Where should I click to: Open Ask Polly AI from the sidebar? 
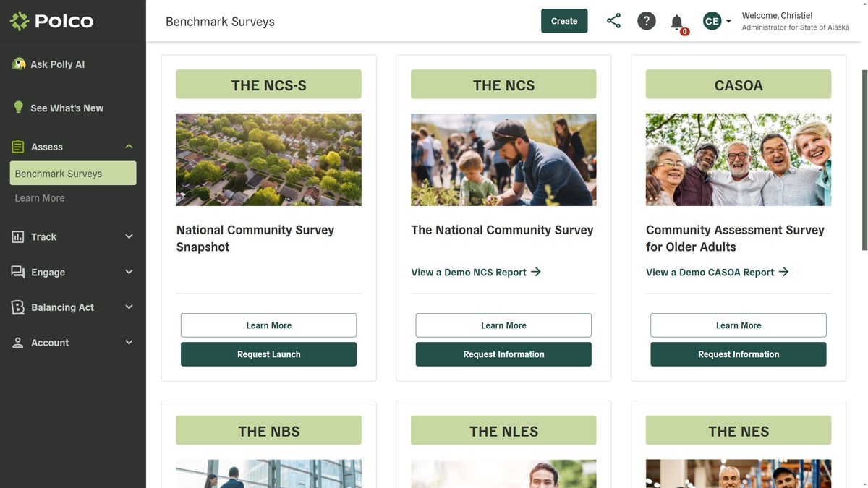(20, 64)
